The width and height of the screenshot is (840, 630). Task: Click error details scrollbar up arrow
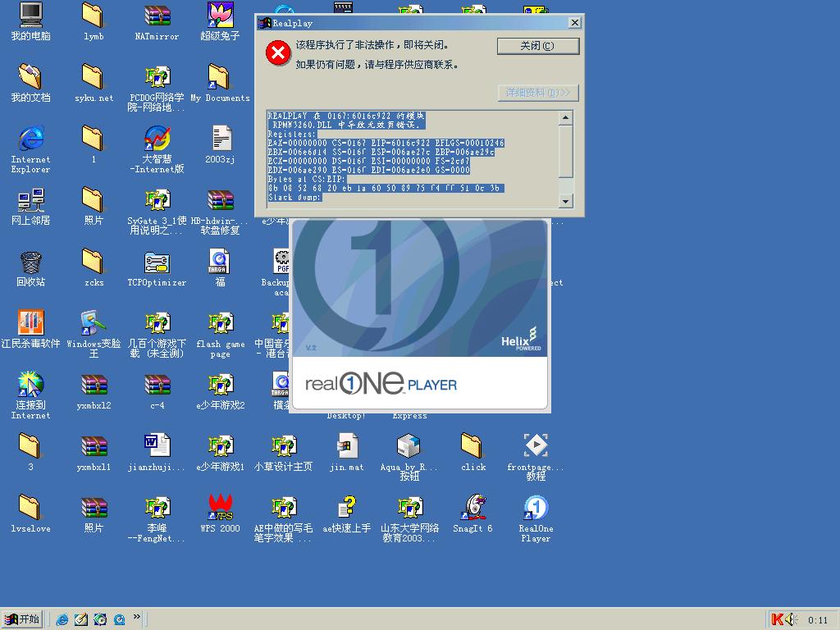tap(566, 117)
